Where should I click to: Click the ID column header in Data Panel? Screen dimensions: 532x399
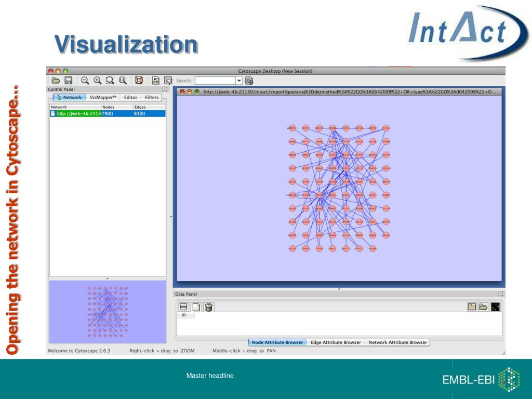[x=185, y=315]
